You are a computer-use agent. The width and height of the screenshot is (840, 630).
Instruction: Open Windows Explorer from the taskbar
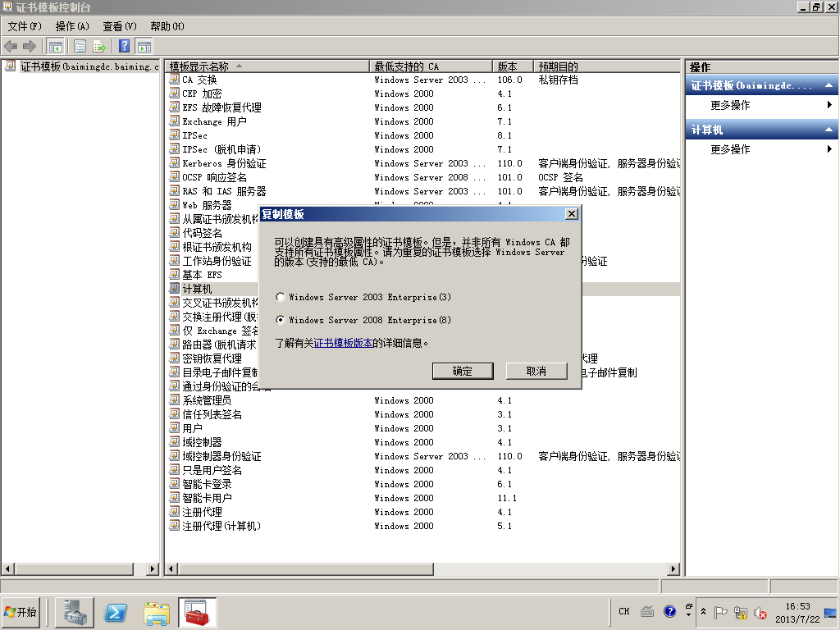[x=157, y=613]
